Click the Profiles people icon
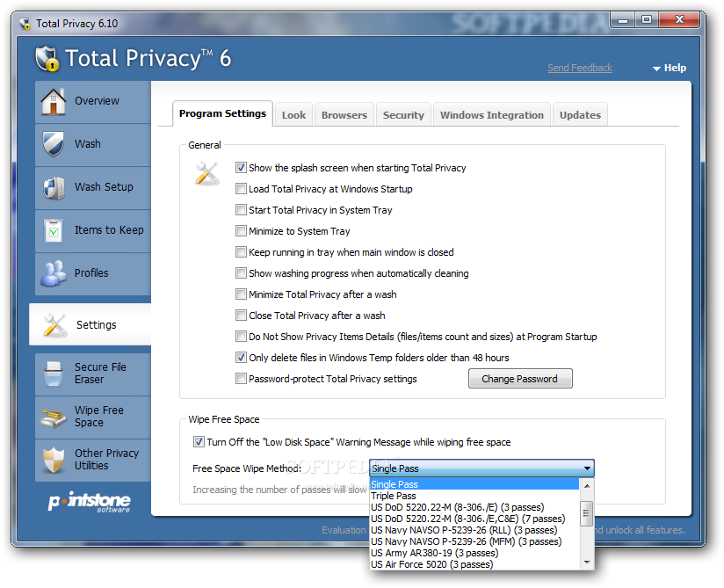 (x=54, y=273)
